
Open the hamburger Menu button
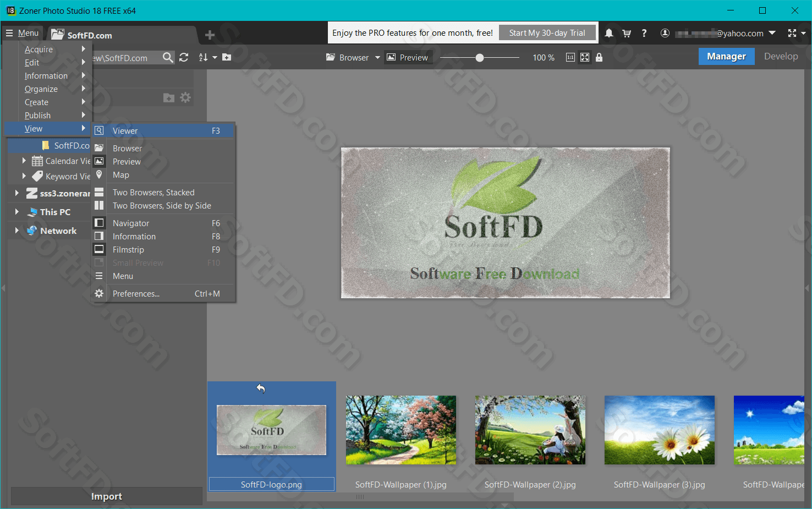click(23, 33)
